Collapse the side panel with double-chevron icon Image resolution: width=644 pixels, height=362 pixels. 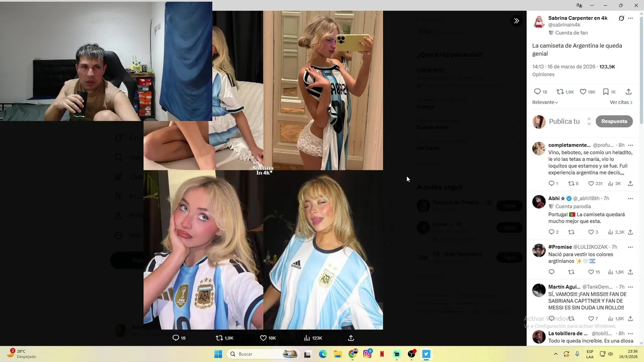click(516, 21)
